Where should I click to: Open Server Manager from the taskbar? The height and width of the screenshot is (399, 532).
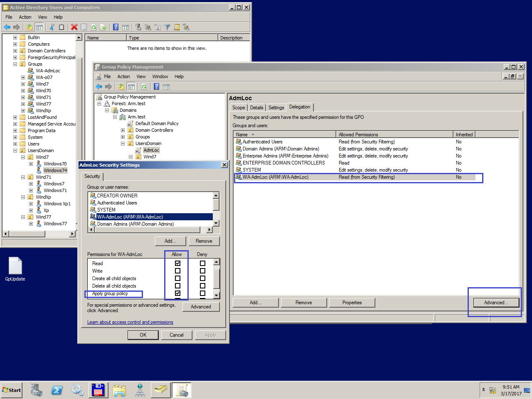[x=36, y=390]
